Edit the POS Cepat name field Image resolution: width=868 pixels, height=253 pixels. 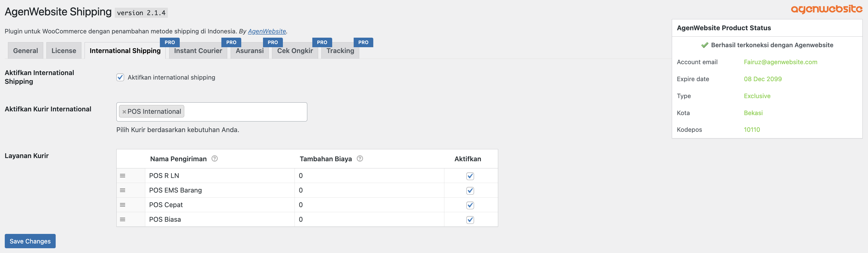click(220, 205)
